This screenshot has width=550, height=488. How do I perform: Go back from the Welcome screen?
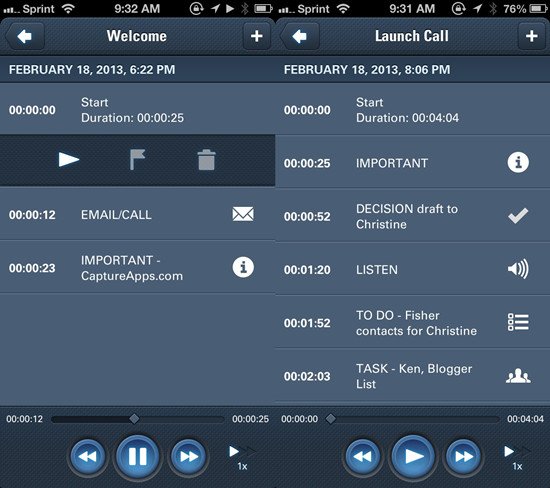pyautogui.click(x=25, y=36)
